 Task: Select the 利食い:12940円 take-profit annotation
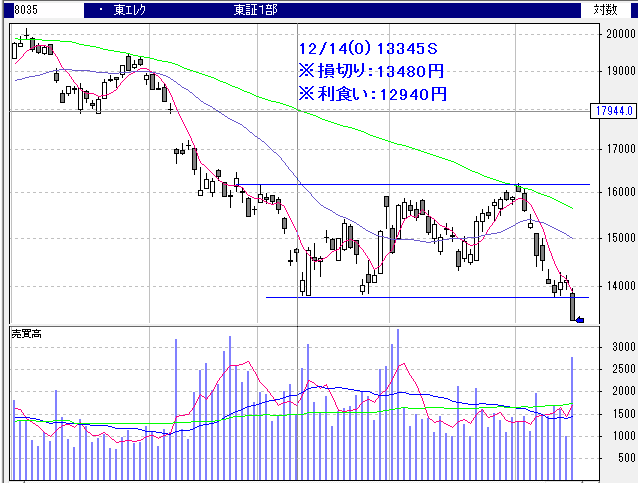click(371, 94)
